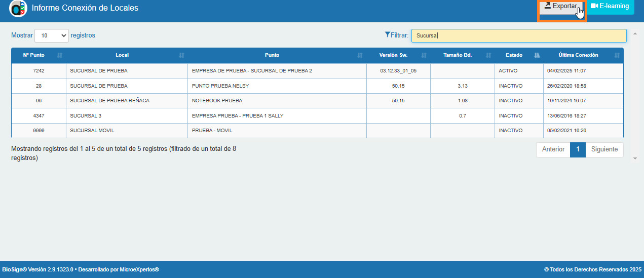Screen dimensions: 644x278
Task: Click the 0.7 database size cell
Action: pos(463,115)
